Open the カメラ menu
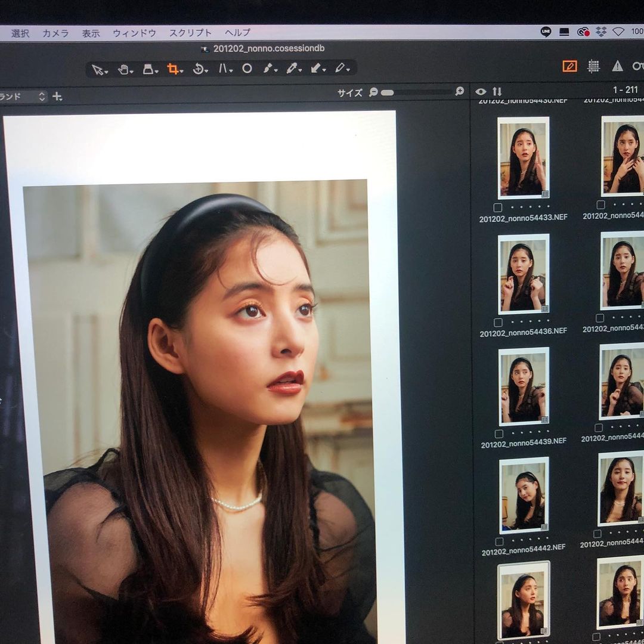644x644 pixels. tap(55, 33)
